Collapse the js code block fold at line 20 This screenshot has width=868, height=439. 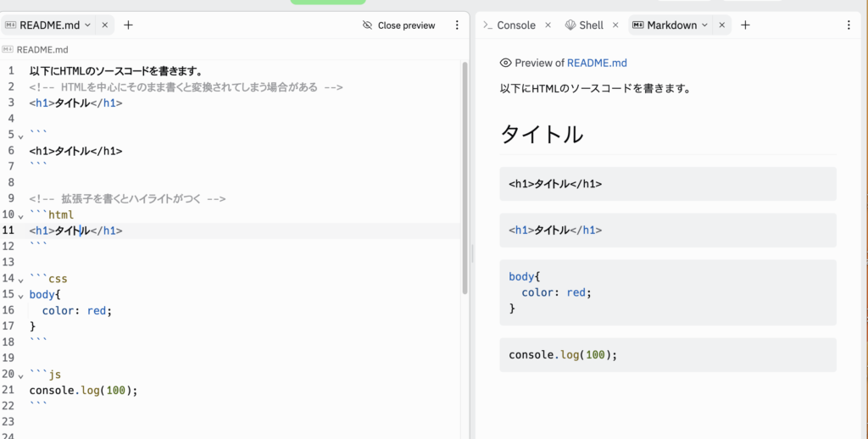[x=21, y=376]
